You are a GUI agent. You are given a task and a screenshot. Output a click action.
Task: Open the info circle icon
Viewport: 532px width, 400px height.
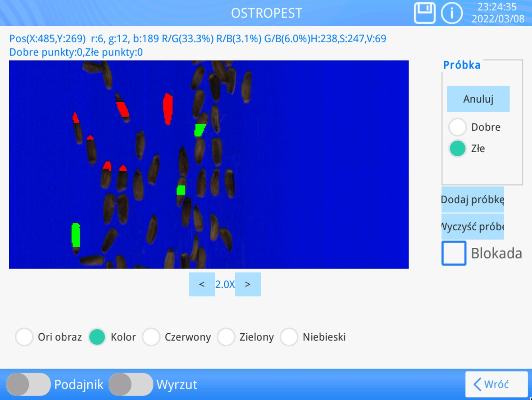point(452,13)
